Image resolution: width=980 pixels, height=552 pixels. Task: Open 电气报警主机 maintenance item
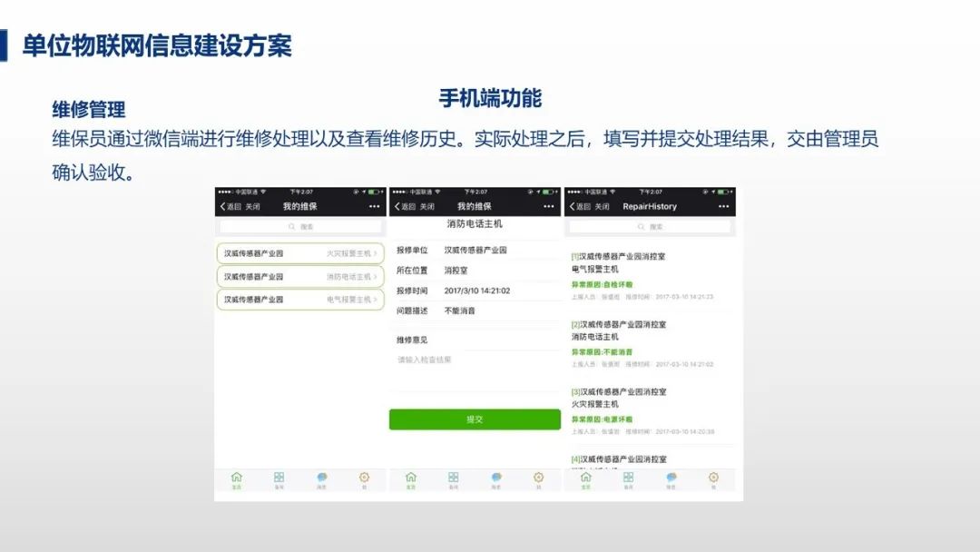[300, 300]
